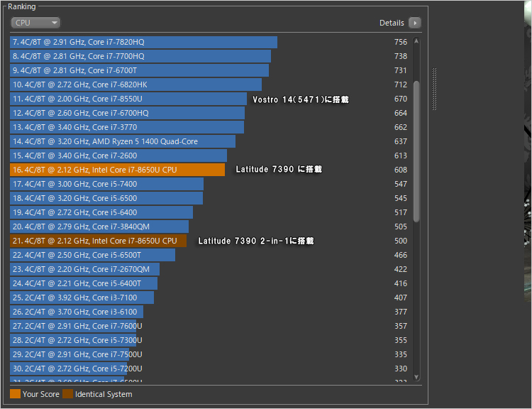Click the Details label
This screenshot has height=409, width=532.
[392, 23]
